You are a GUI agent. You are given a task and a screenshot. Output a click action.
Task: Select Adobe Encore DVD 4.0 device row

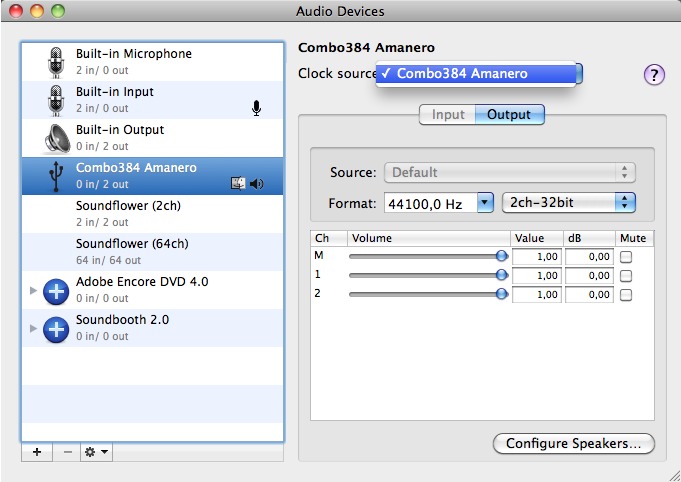(x=152, y=290)
